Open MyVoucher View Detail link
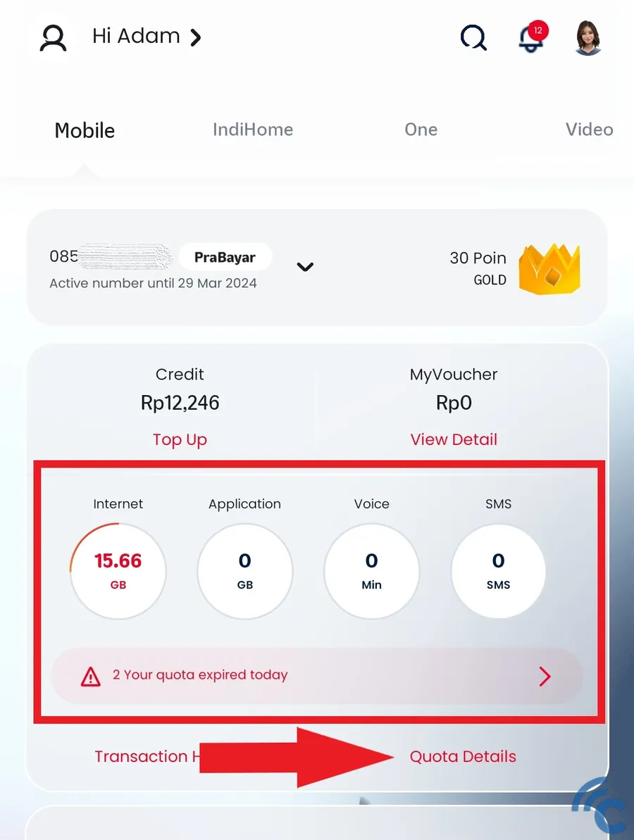The image size is (634, 840). 454,440
